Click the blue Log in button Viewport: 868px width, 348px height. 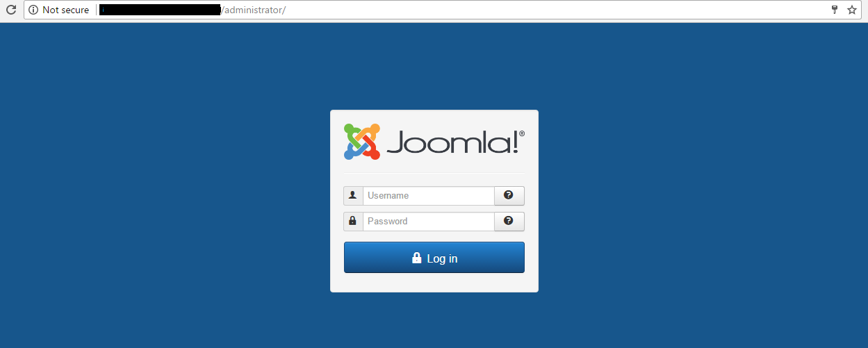point(434,258)
